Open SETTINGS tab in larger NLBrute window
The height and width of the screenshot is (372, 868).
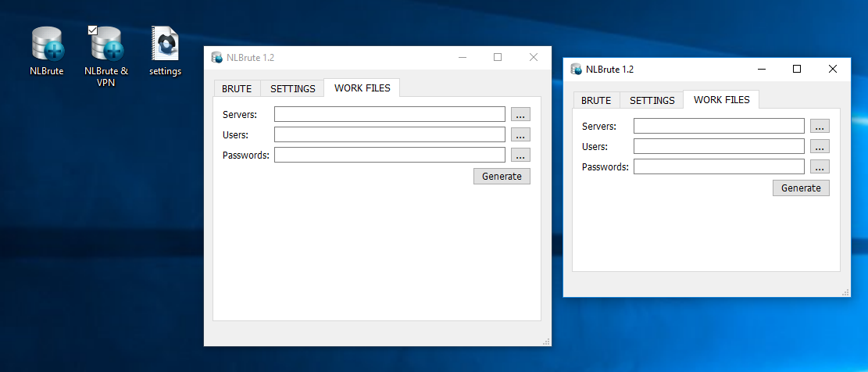(292, 88)
